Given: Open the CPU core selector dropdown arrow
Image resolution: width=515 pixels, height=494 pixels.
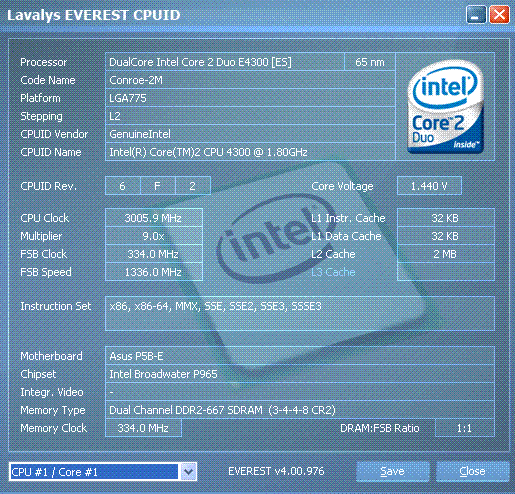Looking at the screenshot, I should coord(188,472).
